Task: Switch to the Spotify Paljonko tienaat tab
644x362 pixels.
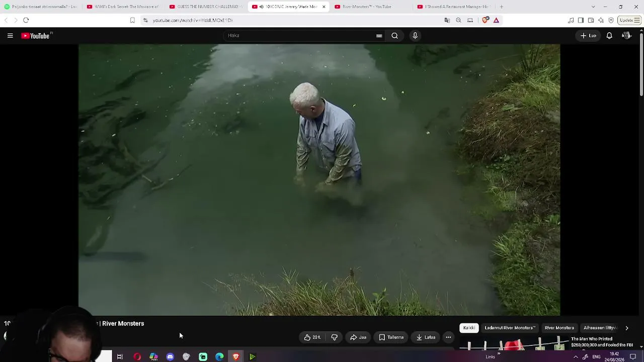Action: pos(40,7)
